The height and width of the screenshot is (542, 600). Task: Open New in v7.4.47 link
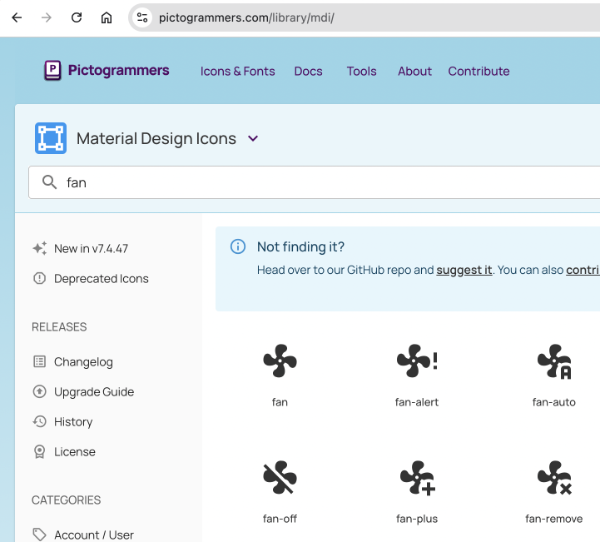(91, 249)
